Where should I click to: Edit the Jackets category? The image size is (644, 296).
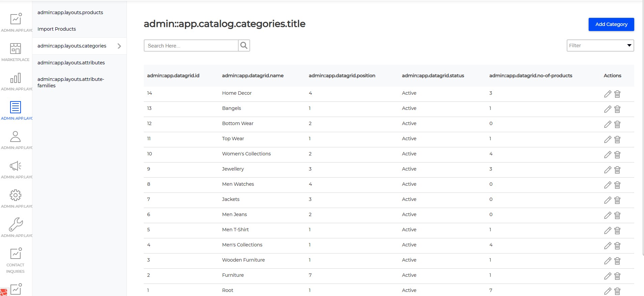(608, 200)
